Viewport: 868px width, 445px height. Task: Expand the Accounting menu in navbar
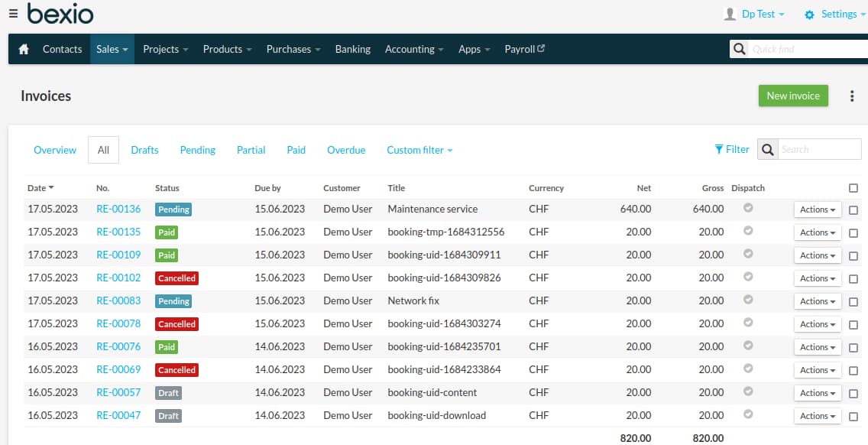pyautogui.click(x=414, y=49)
